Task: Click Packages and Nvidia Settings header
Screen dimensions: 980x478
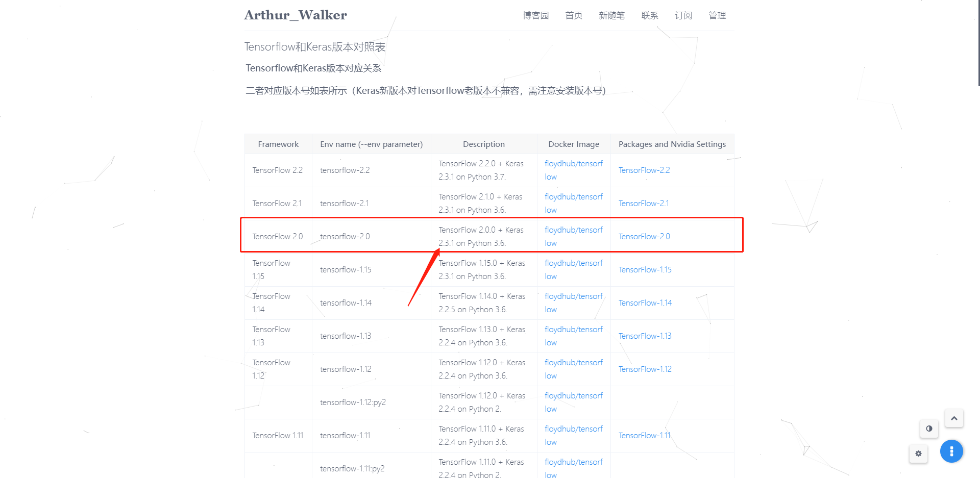Action: [x=672, y=144]
